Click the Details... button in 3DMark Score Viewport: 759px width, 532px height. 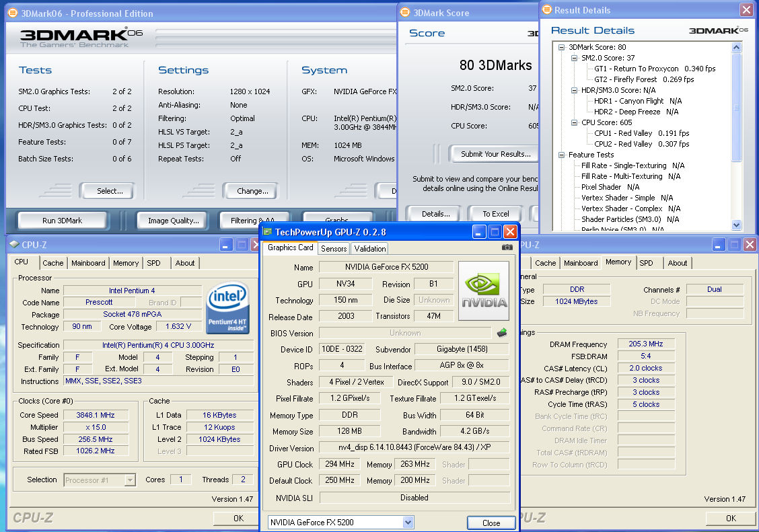[435, 214]
